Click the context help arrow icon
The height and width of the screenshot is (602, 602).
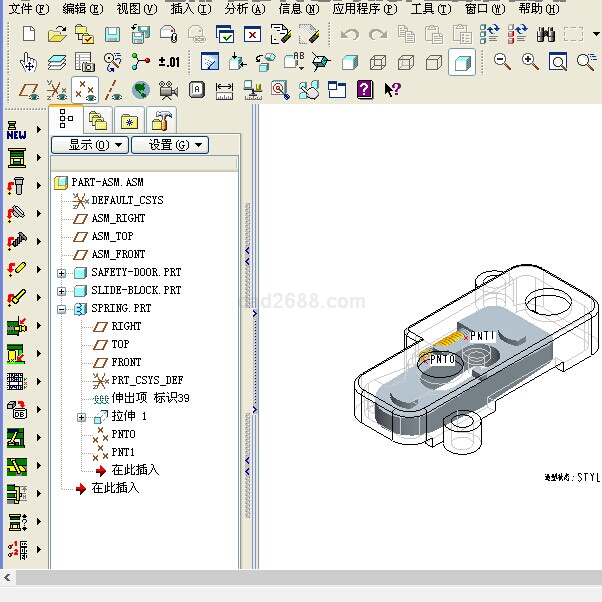pos(392,90)
